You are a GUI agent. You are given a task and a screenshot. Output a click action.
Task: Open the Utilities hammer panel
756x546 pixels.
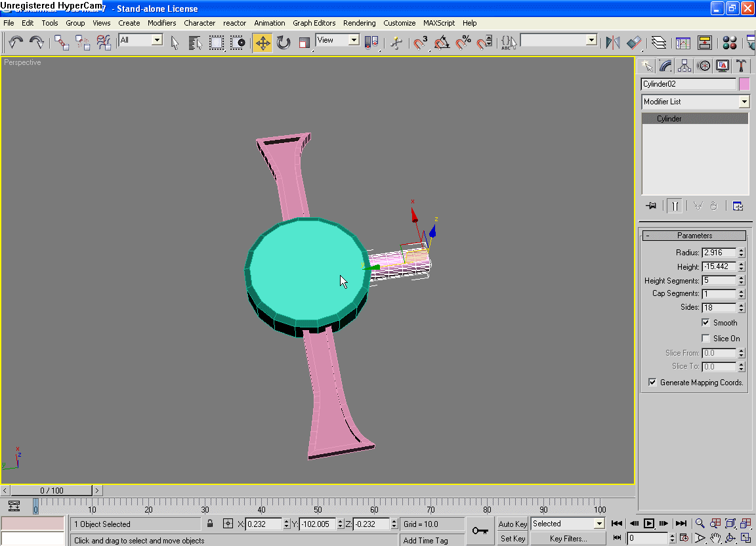pyautogui.click(x=741, y=66)
